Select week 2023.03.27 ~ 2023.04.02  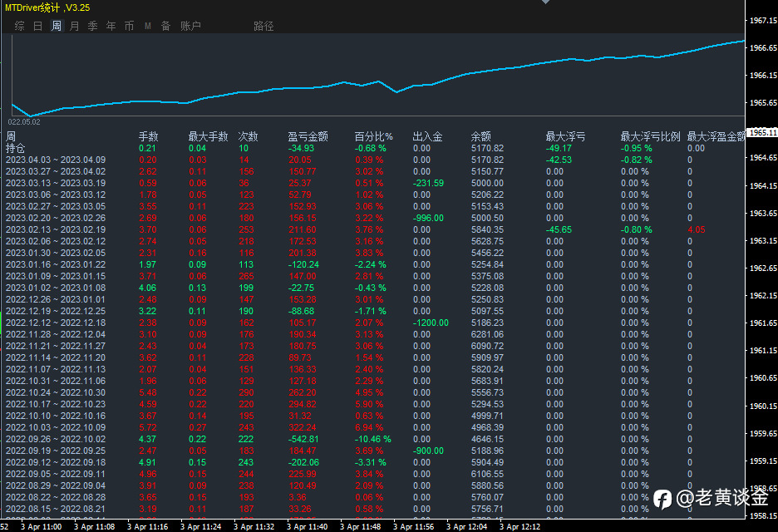pos(56,171)
